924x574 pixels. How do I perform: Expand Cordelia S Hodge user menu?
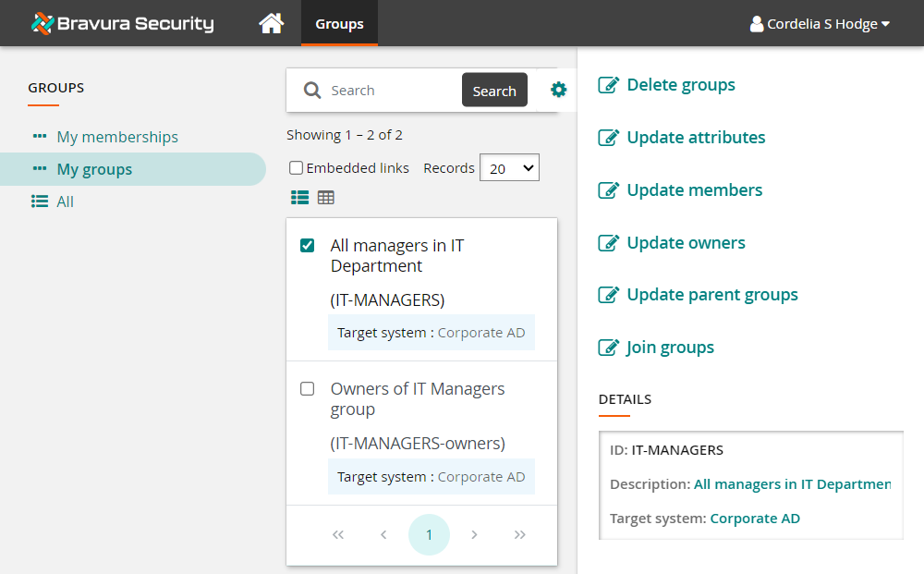[x=820, y=24]
